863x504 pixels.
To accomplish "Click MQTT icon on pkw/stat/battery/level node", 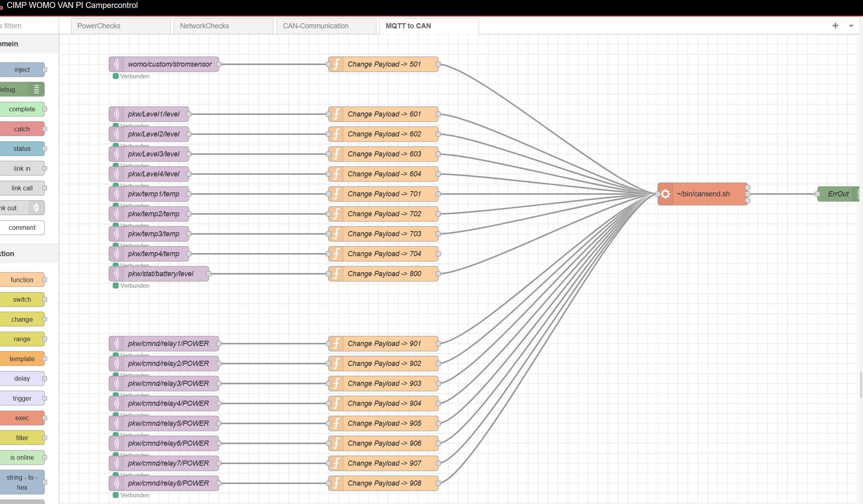I will point(116,274).
